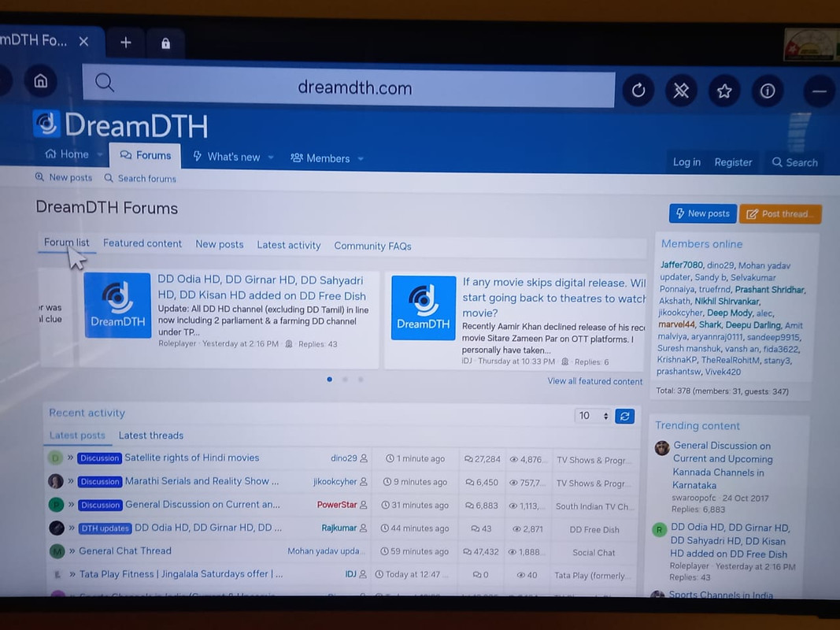Click the Log in link
840x630 pixels.
click(686, 161)
